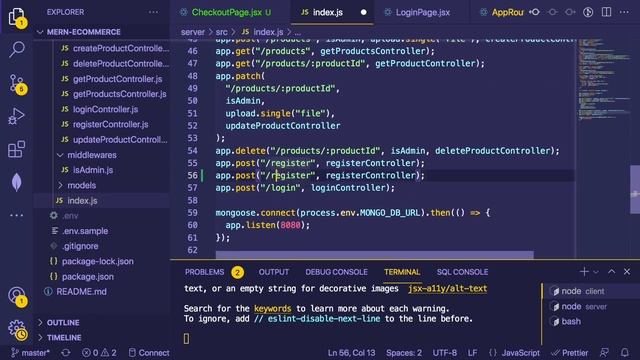This screenshot has height=360, width=640.
Task: Open the Manage gear icon
Action: pos(17,329)
